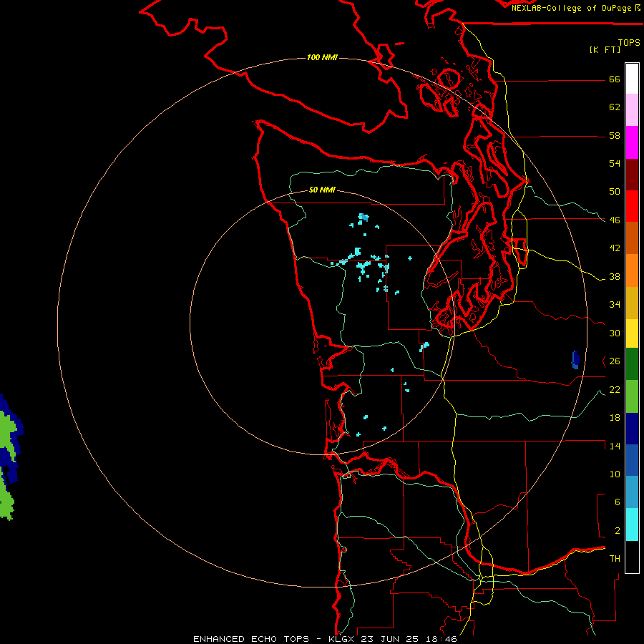Image resolution: width=644 pixels, height=644 pixels.
Task: Pick the cyan legend swatch
Action: point(632,525)
